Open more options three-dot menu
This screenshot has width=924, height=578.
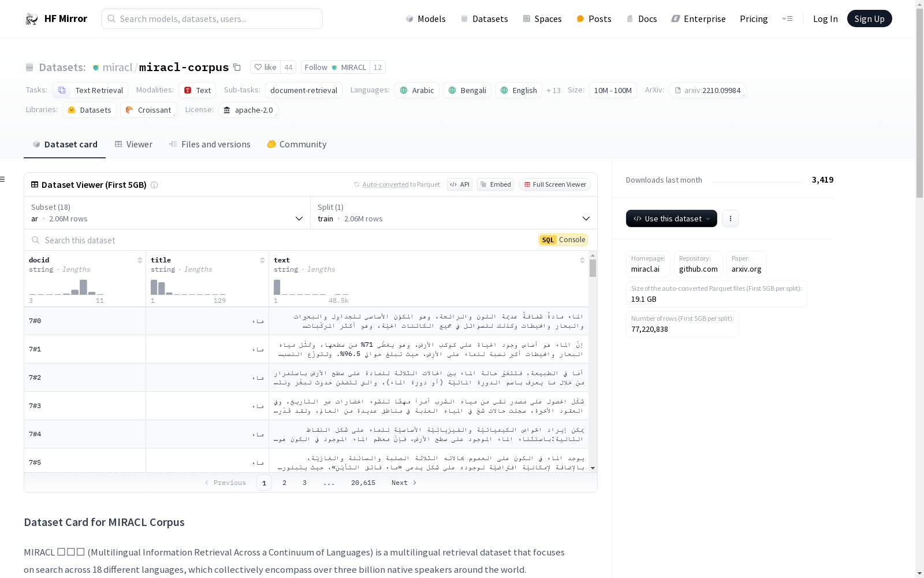tap(731, 218)
